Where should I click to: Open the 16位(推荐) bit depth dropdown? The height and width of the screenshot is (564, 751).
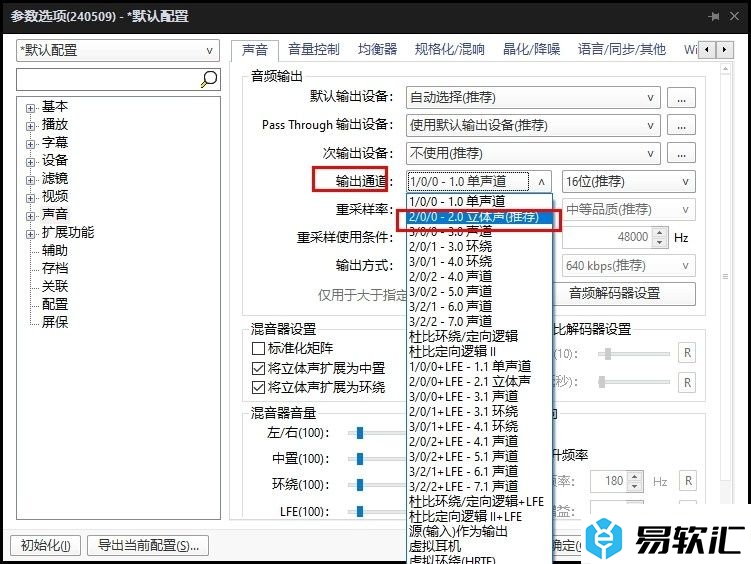click(x=628, y=182)
